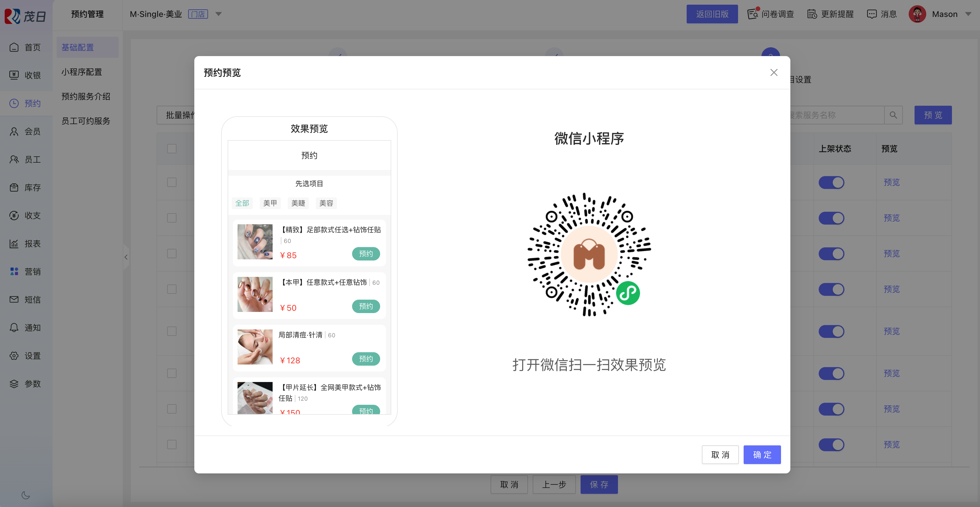
Task: Click the 确定 confirm button in dialog
Action: [762, 454]
